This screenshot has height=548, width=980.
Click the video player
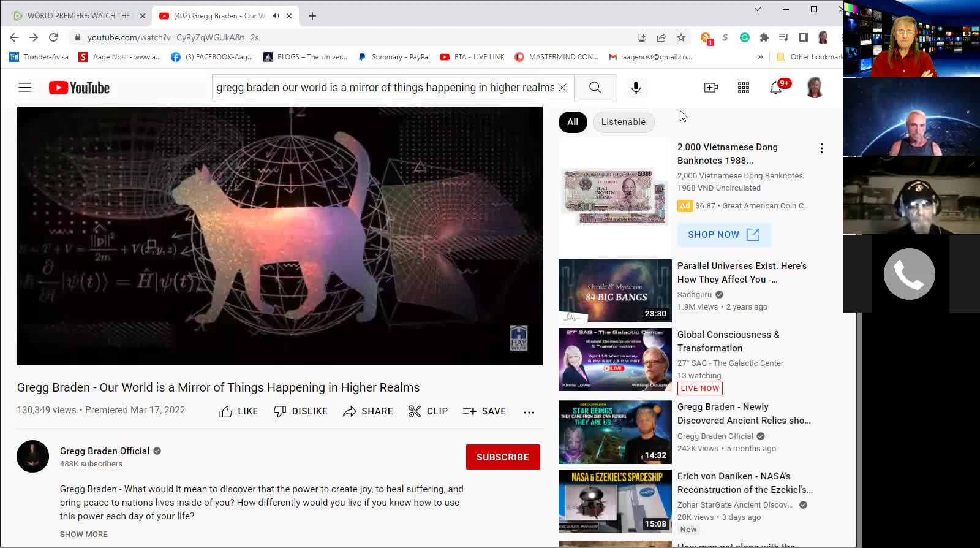(x=279, y=236)
